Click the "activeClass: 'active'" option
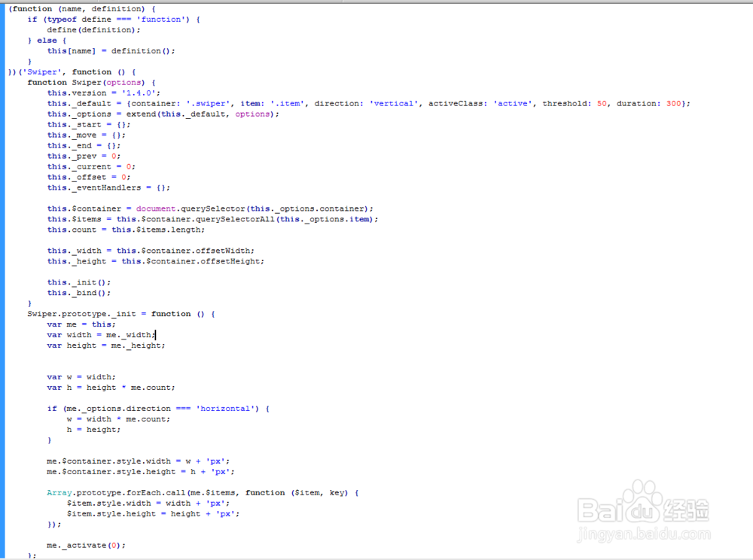753x560 pixels. click(x=480, y=104)
